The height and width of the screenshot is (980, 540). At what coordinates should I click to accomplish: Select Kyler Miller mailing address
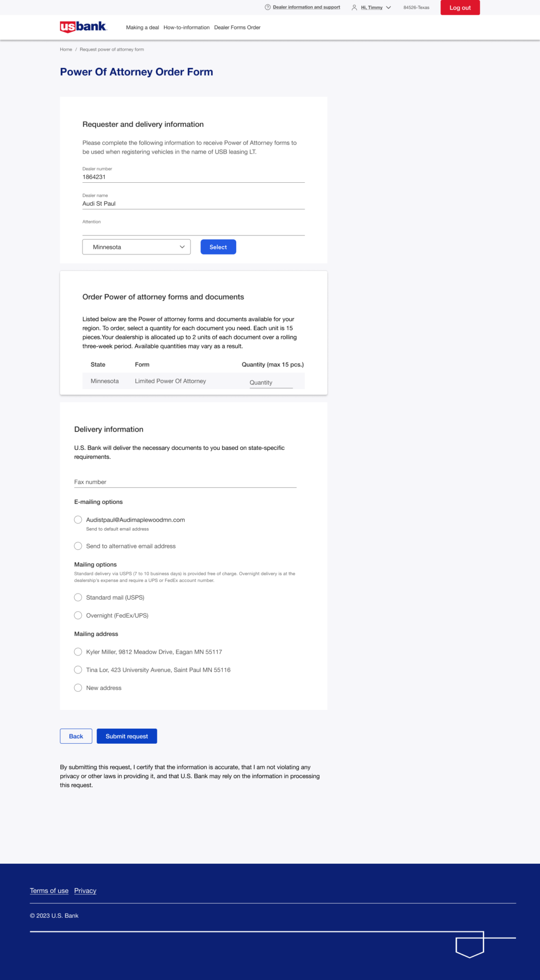(x=78, y=652)
